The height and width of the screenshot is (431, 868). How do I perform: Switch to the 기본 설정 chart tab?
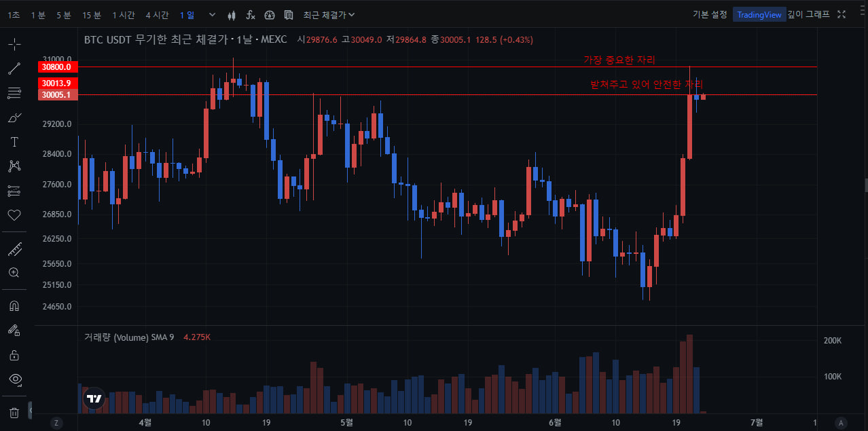click(x=710, y=14)
